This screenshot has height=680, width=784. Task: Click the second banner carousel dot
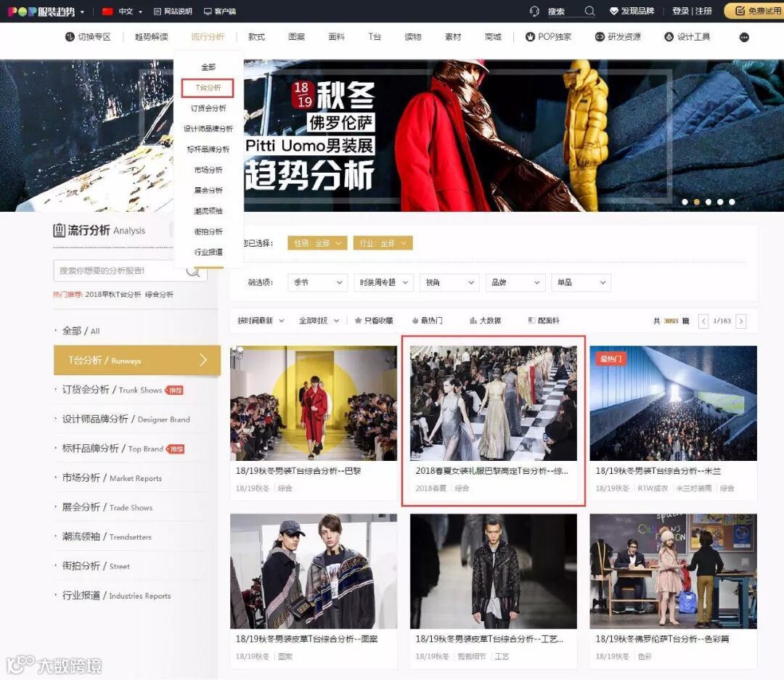tap(696, 202)
